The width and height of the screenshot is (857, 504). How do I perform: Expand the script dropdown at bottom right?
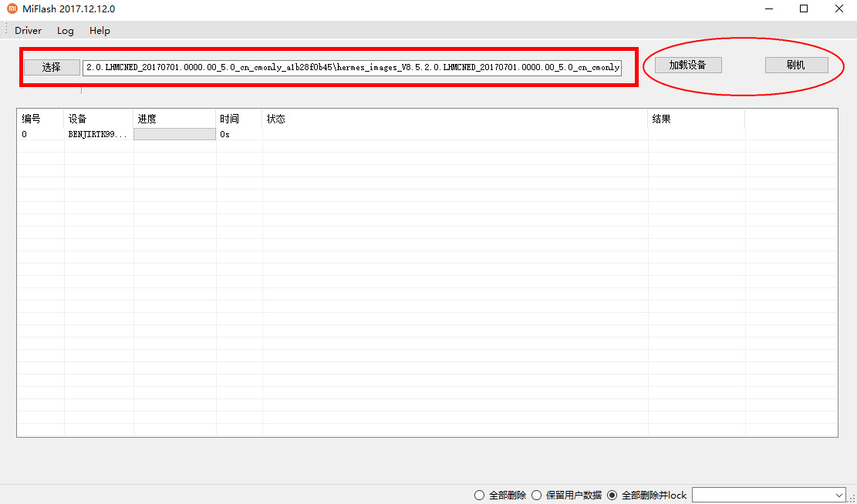(x=839, y=496)
